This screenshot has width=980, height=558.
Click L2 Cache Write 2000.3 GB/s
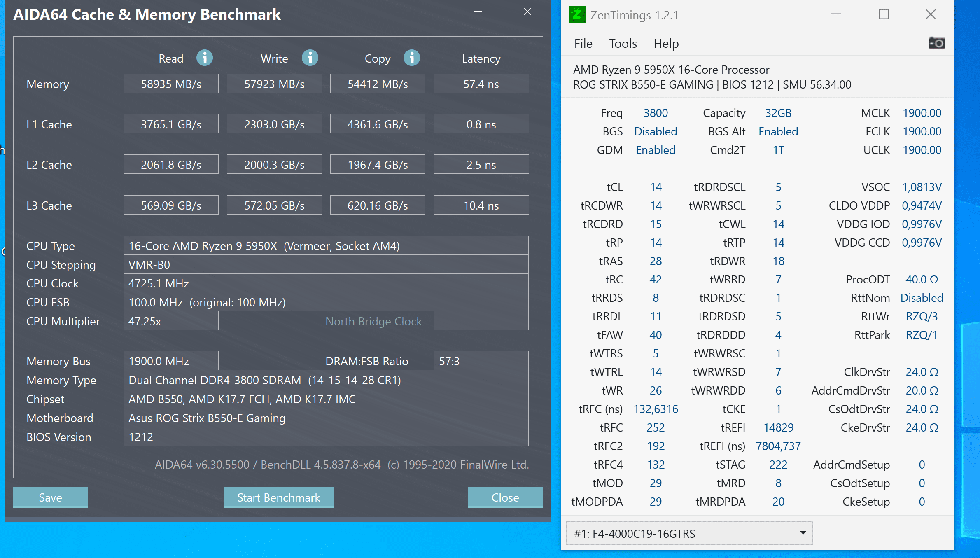pos(274,165)
